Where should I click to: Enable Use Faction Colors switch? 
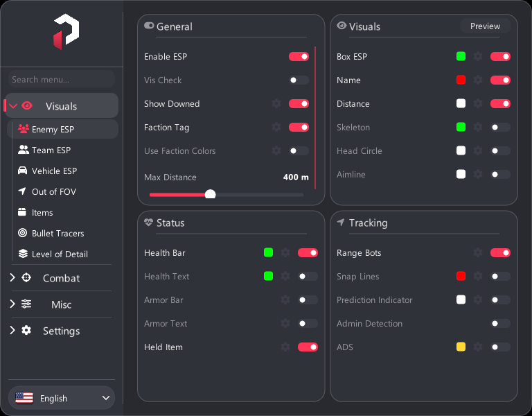click(299, 150)
